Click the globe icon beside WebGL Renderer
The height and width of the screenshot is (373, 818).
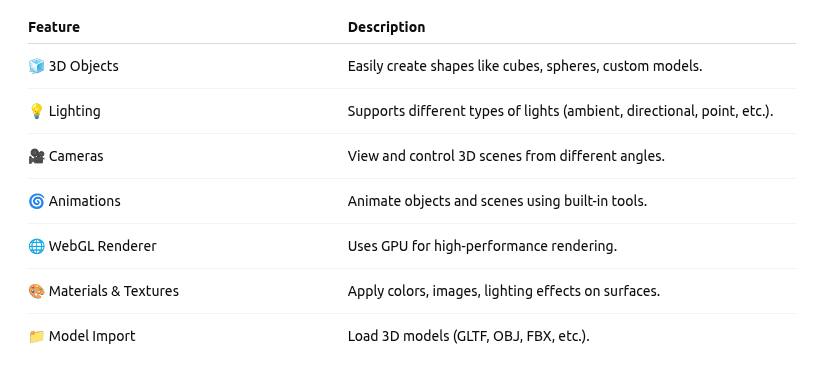[37, 246]
